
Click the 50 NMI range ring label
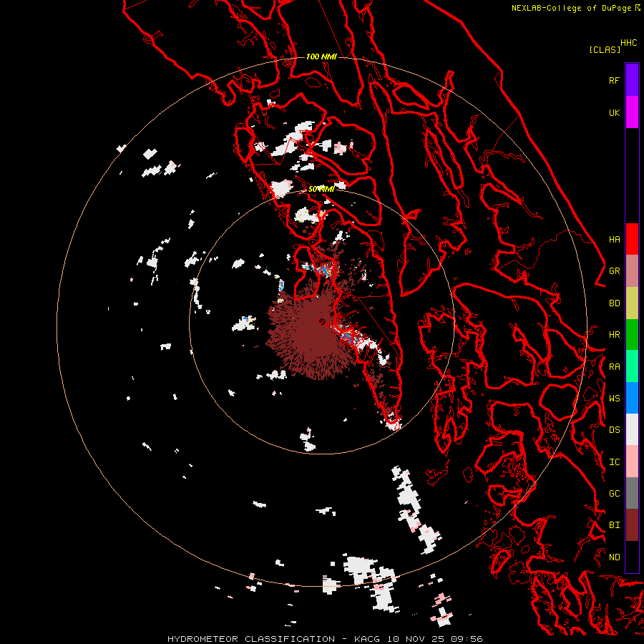pos(321,189)
